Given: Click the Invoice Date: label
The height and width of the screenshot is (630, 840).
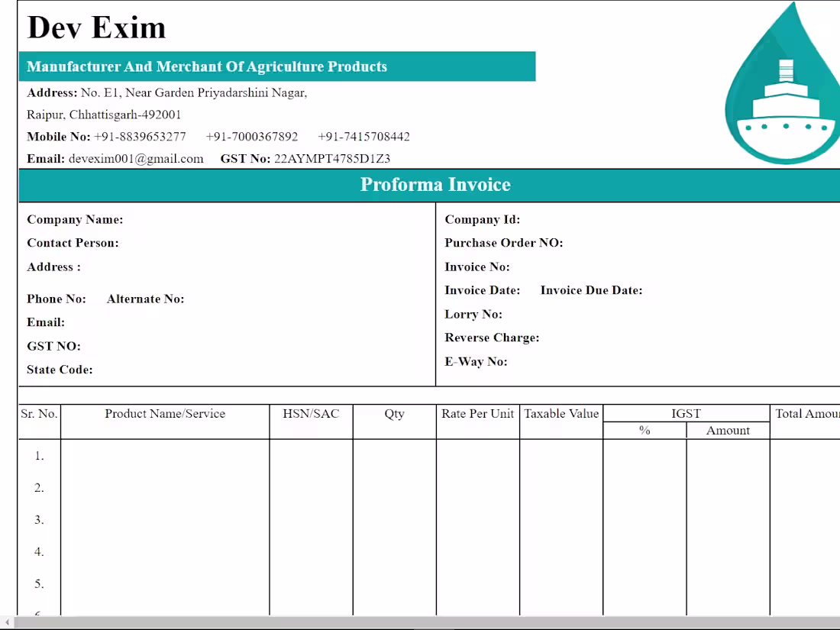Looking at the screenshot, I should point(482,290).
